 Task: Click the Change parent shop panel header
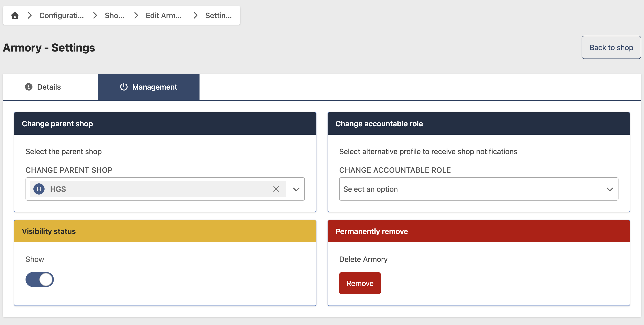(x=165, y=123)
